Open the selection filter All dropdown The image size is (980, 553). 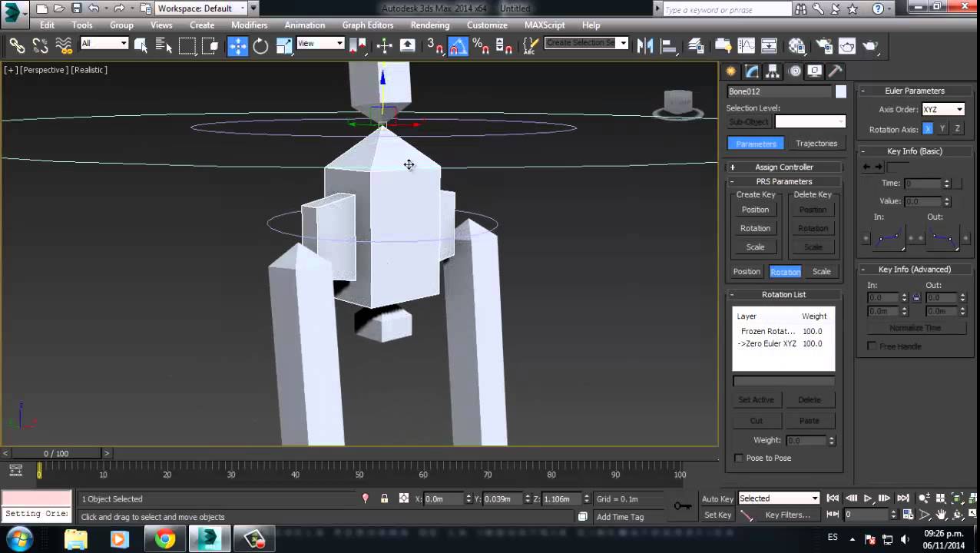click(x=104, y=44)
